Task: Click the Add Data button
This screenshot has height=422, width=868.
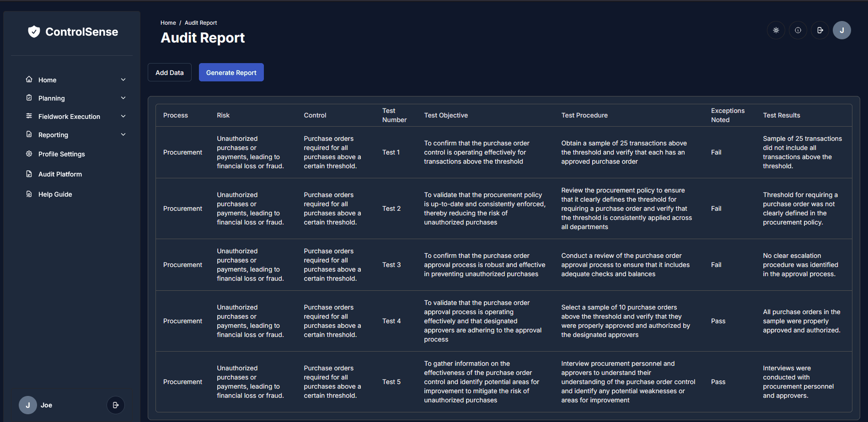Action: 170,73
